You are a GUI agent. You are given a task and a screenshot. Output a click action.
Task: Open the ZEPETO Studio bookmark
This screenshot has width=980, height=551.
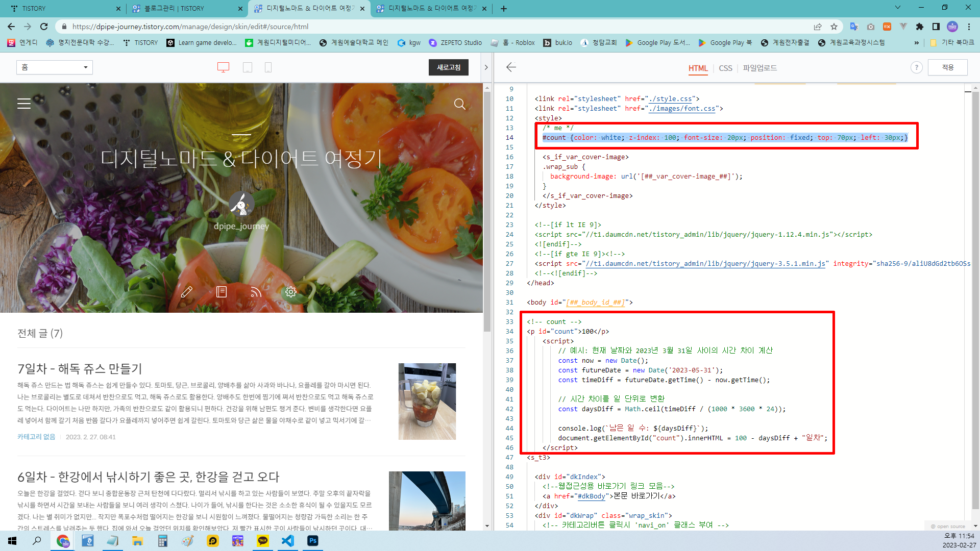tap(455, 43)
